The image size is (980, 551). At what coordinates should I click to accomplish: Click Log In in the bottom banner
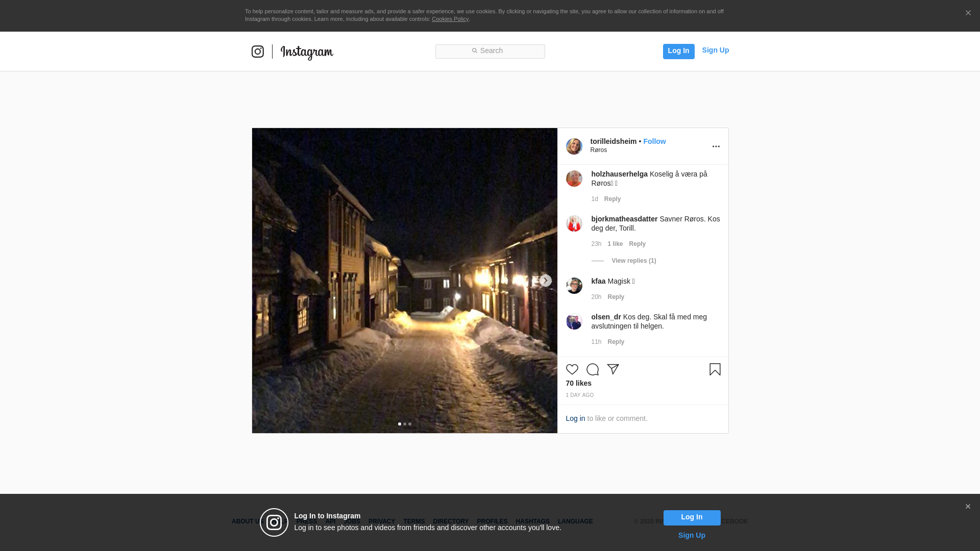pos(692,518)
